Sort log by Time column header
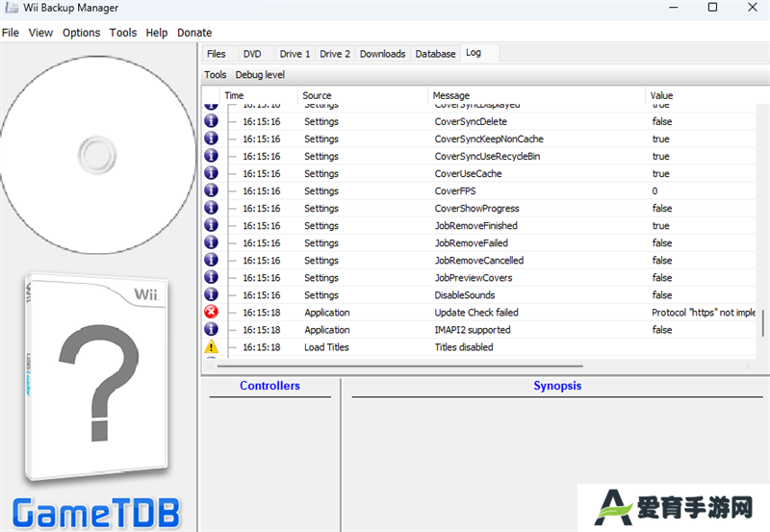This screenshot has height=532, width=770. 258,95
